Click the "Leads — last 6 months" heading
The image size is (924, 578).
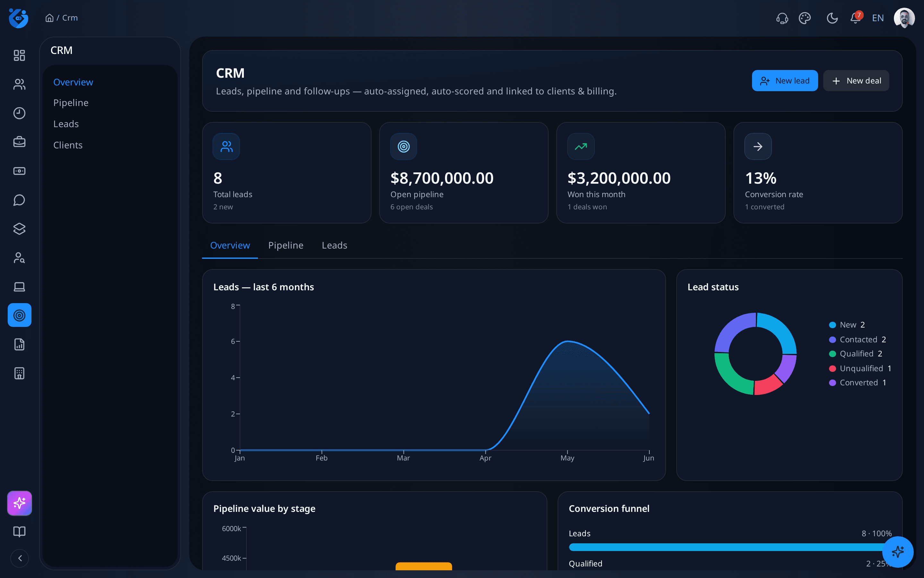[263, 287]
